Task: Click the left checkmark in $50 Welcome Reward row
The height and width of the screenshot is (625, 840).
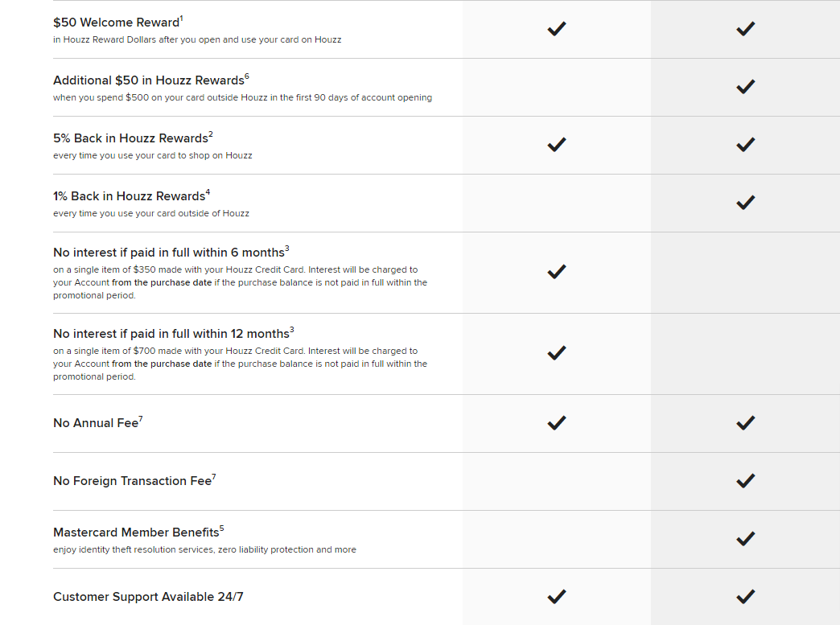Action: click(x=556, y=29)
